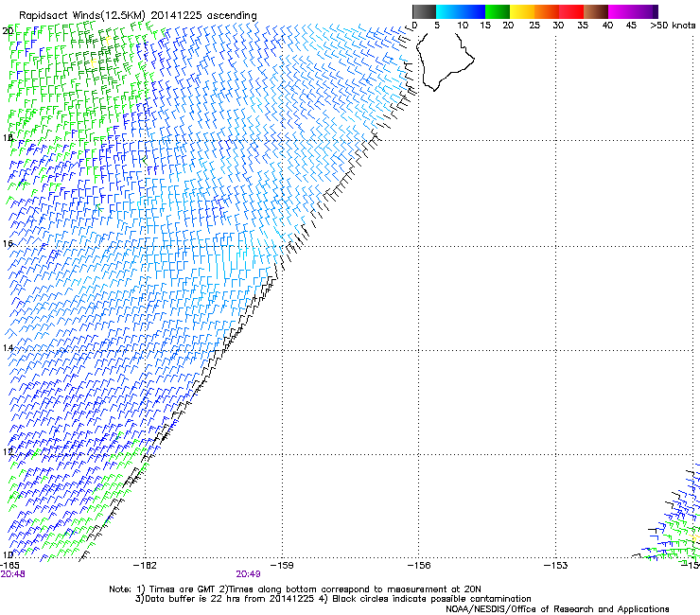Click the purple time stamp '20:48'
Viewport: 700px width, 615px height.
[x=12, y=574]
